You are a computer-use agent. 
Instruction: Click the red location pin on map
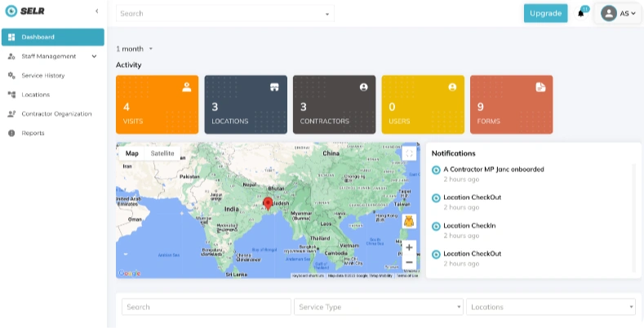point(268,202)
